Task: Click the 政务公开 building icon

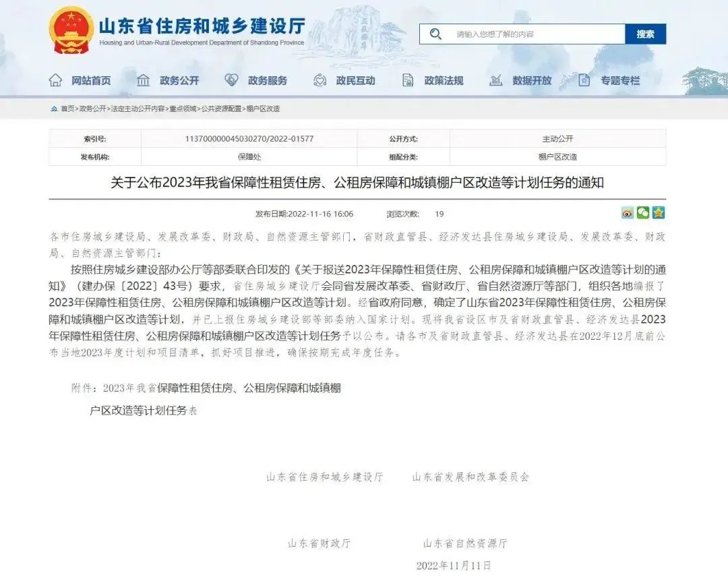Action: [x=143, y=80]
